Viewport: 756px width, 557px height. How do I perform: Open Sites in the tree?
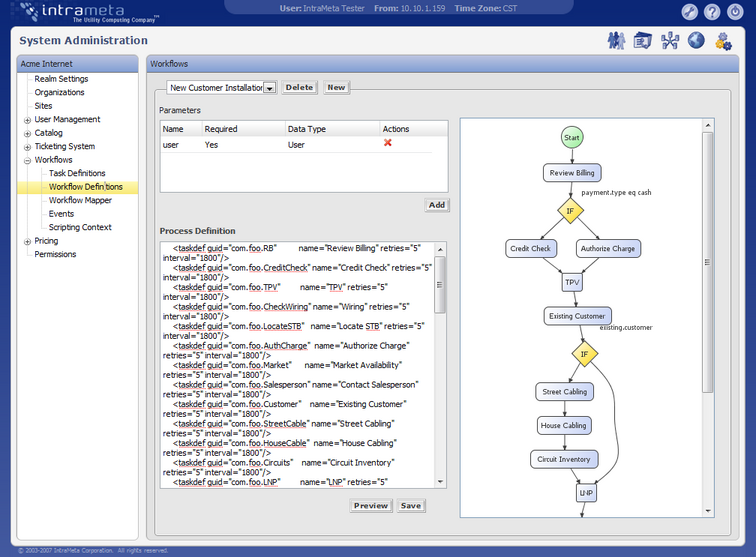pyautogui.click(x=43, y=106)
